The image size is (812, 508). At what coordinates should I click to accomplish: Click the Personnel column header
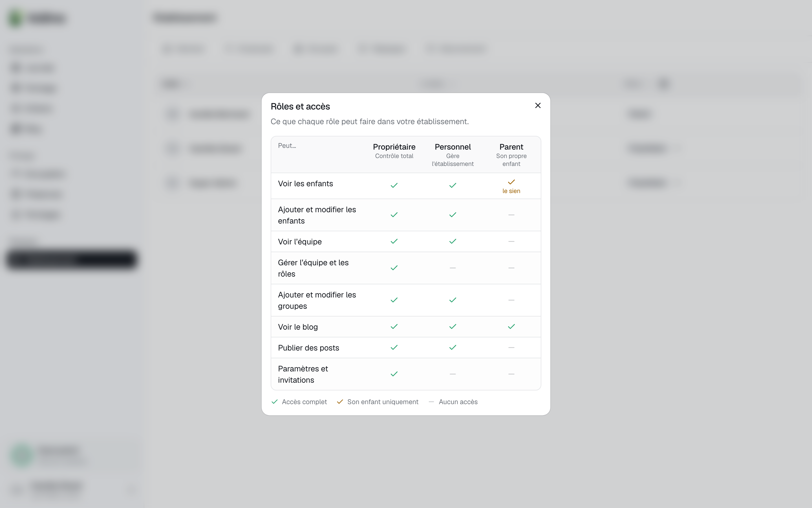[453, 147]
